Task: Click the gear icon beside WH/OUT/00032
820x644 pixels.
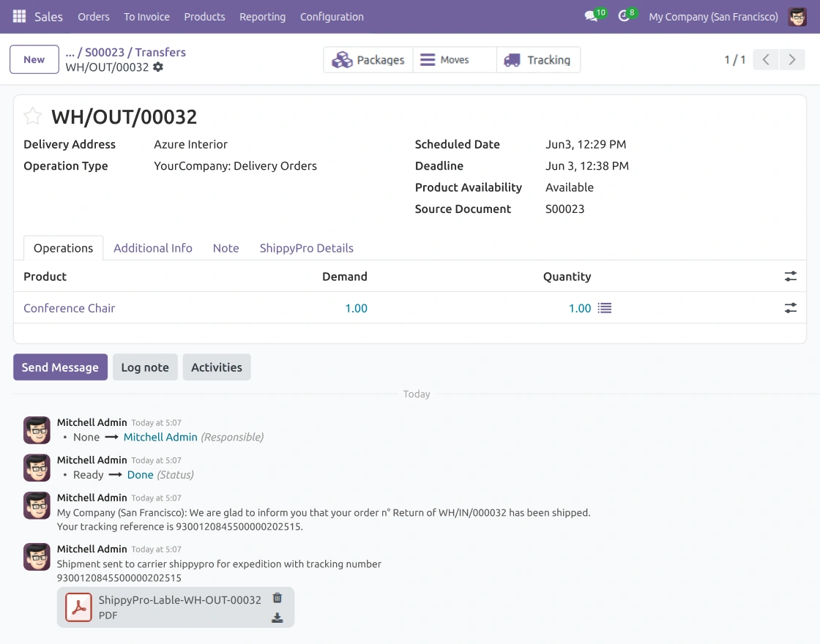Action: pos(158,67)
